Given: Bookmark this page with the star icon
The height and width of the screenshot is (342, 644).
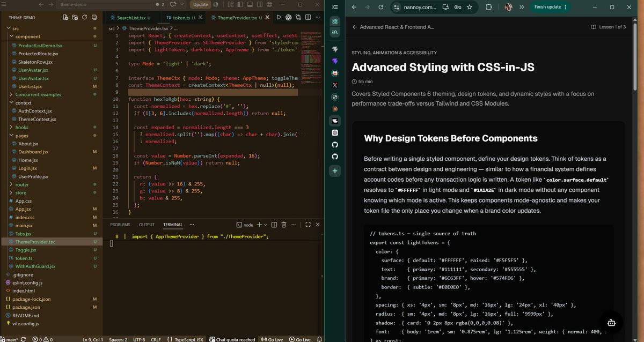Looking at the screenshot, I should click(470, 7).
